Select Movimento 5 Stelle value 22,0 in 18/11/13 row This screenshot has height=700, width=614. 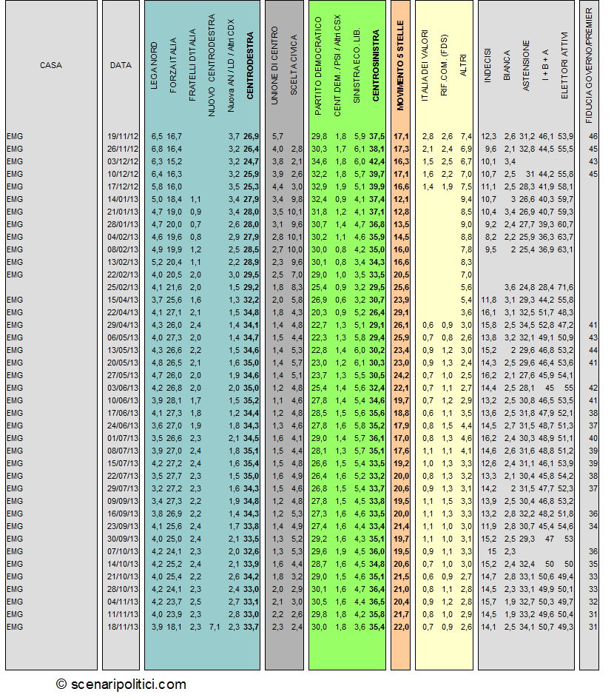(401, 627)
